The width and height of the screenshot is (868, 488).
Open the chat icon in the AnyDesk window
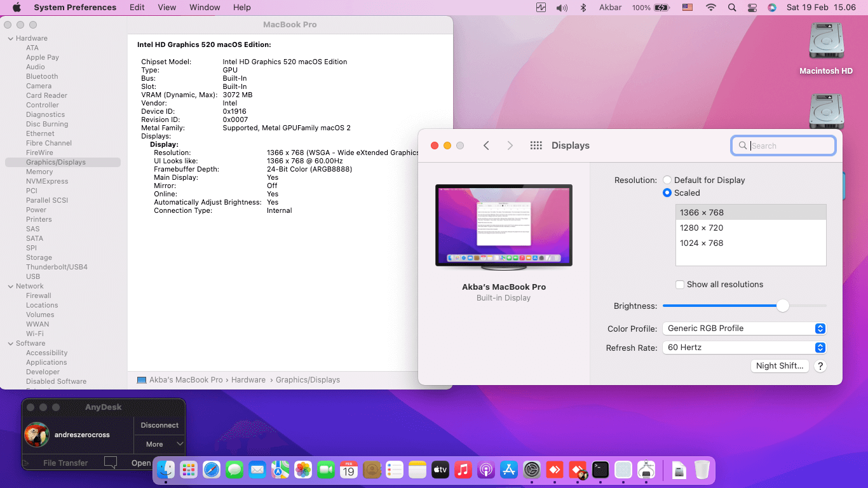(111, 463)
